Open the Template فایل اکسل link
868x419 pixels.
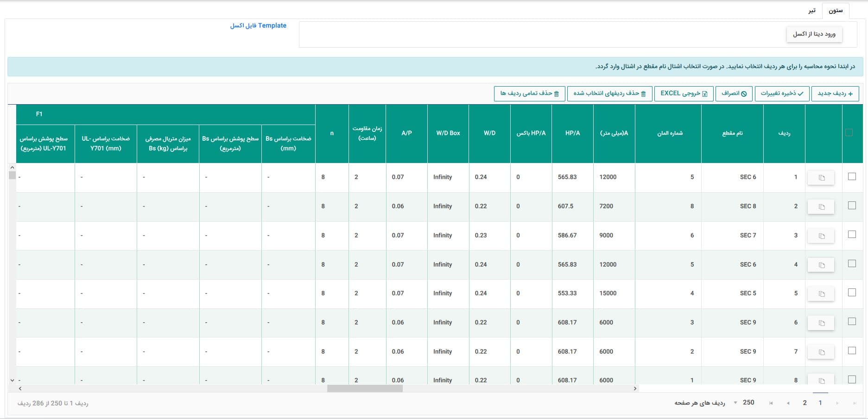[x=258, y=26]
